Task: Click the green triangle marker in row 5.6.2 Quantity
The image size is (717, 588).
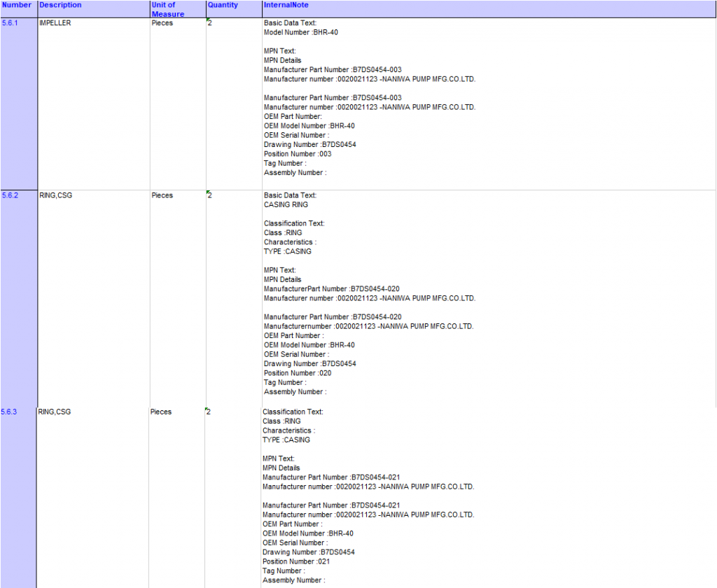Action: click(208, 192)
